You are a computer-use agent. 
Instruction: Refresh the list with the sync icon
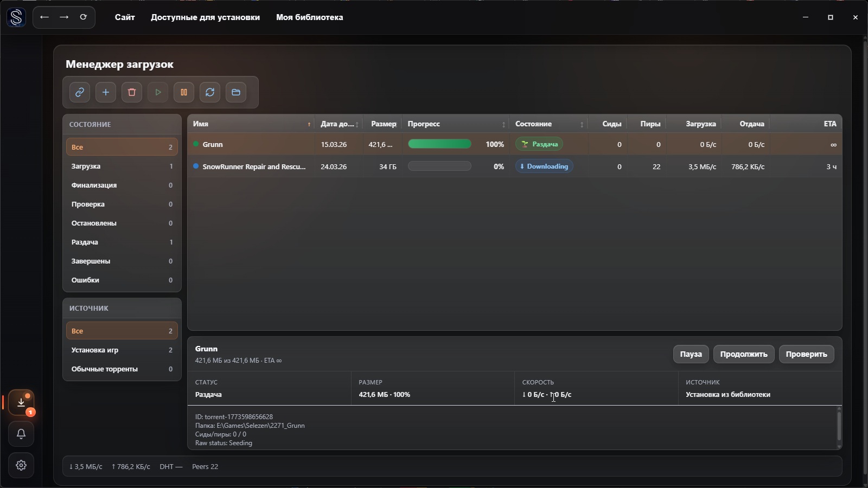(x=210, y=92)
